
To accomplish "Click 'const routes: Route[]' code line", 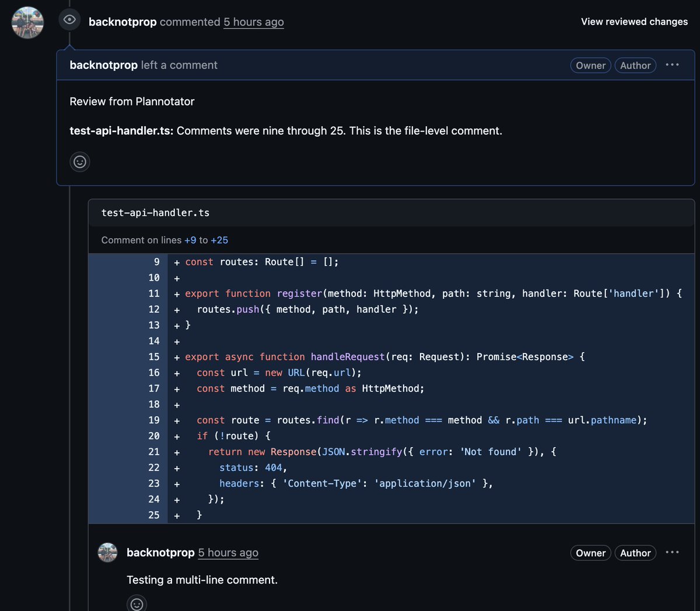I will tap(262, 262).
